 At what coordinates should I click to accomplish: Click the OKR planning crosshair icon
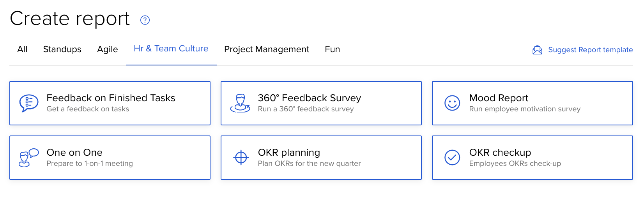(241, 158)
